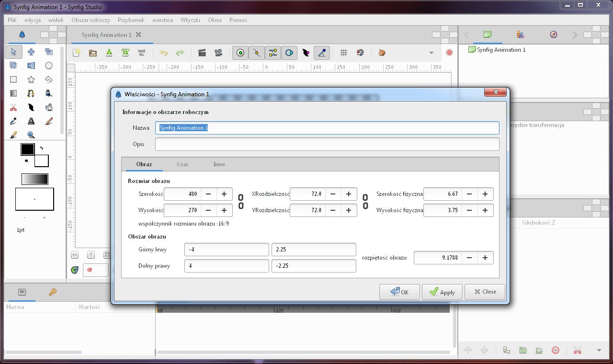Open toolbar overflow dropdown arrow
Screen dimensions: 613x364
[x=431, y=53]
